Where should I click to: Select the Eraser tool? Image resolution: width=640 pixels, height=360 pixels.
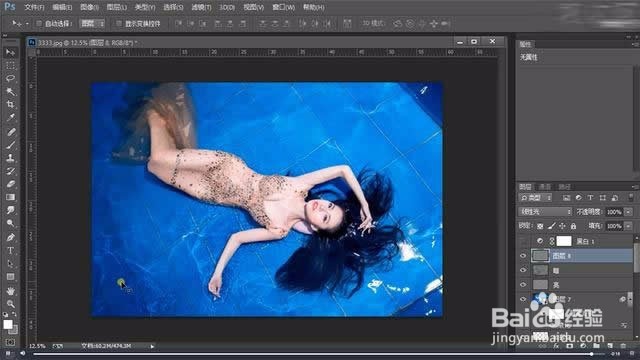click(10, 184)
